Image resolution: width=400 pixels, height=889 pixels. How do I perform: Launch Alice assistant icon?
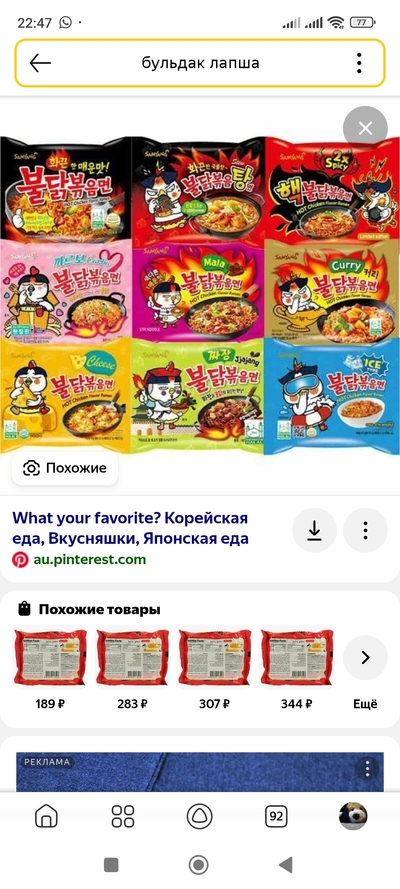[x=199, y=816]
